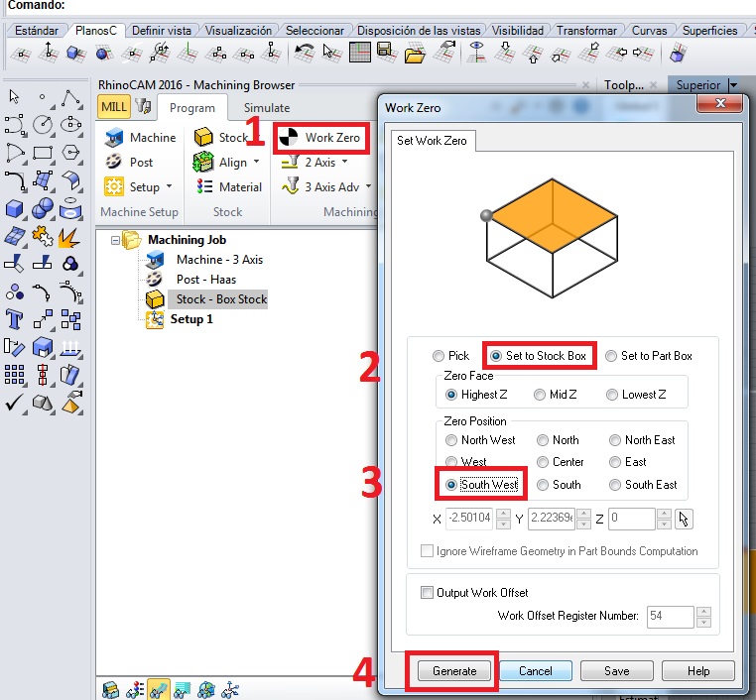Click the Save CPlane icon
The width and height of the screenshot is (756, 700).
(386, 52)
